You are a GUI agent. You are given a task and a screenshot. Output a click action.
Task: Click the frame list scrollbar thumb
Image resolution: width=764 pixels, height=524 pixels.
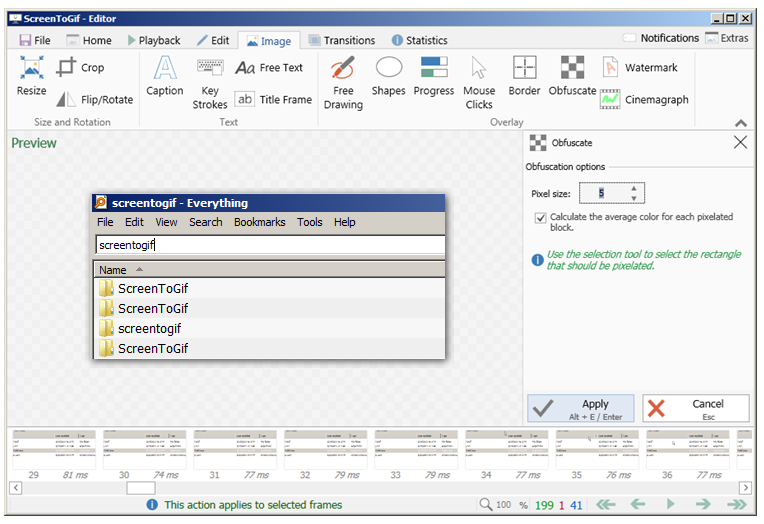click(x=141, y=488)
